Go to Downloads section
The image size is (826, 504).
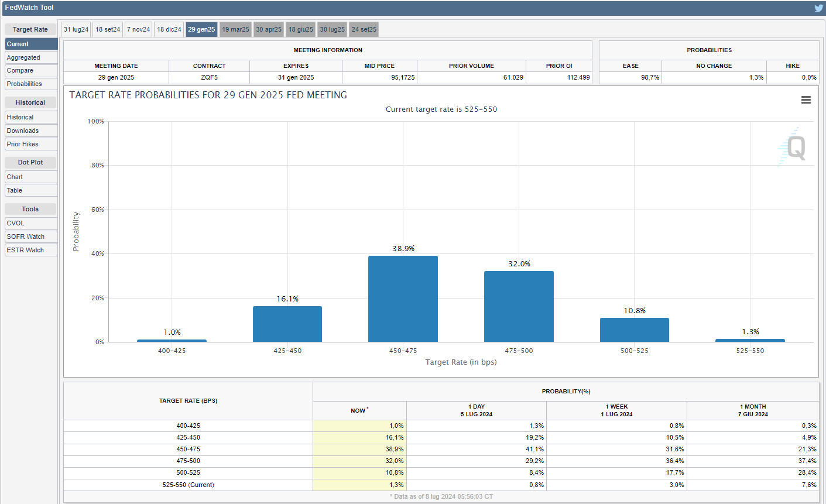pyautogui.click(x=31, y=131)
